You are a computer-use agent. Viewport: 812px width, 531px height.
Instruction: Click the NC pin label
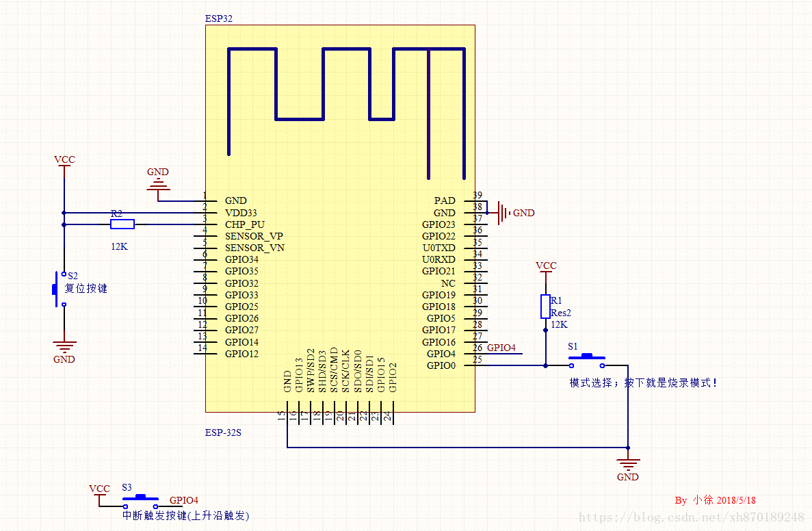449,283
